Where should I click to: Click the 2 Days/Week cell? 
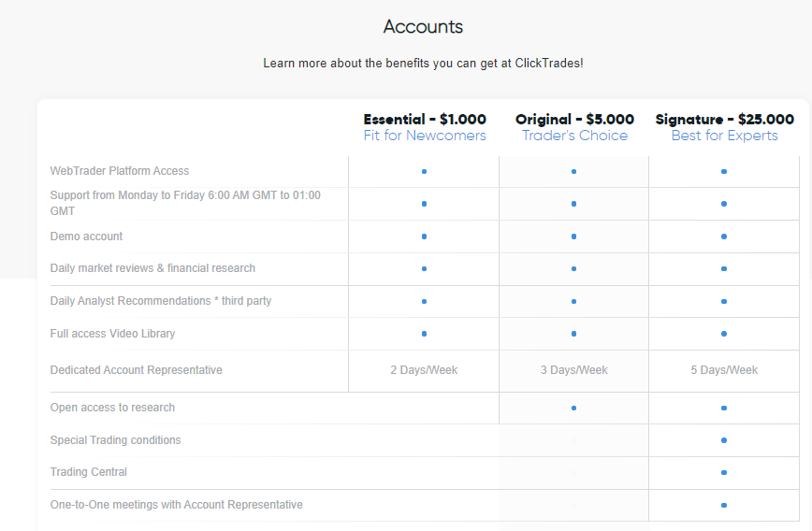(424, 370)
